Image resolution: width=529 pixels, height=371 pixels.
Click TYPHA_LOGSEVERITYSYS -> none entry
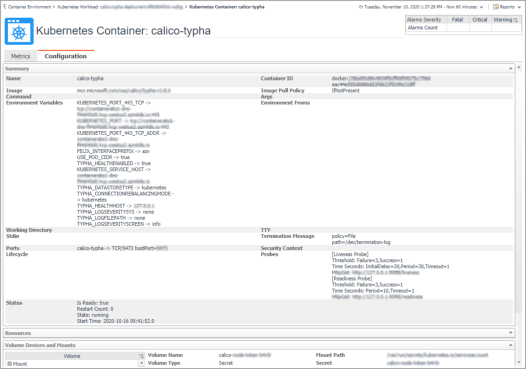pos(115,212)
